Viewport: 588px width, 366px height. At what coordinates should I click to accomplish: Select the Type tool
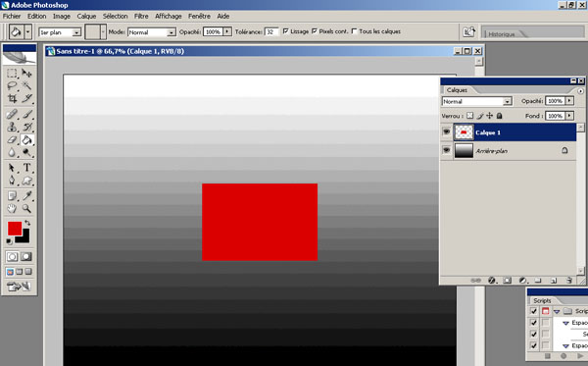[26, 168]
